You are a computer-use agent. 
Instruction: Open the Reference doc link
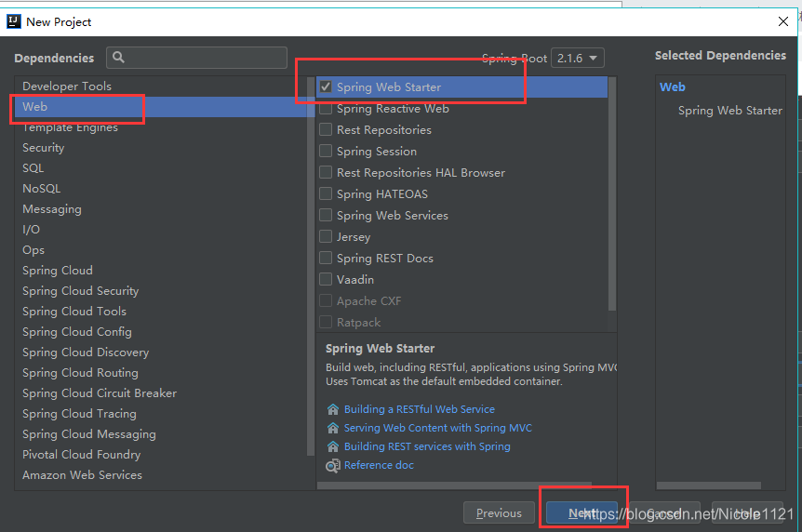(379, 465)
